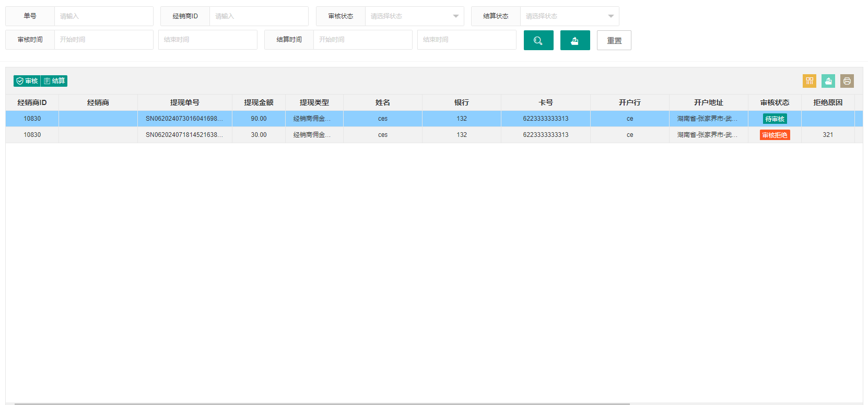Viewport: 868px width, 405px height.
Task: Click the 审核 audit button
Action: click(27, 81)
